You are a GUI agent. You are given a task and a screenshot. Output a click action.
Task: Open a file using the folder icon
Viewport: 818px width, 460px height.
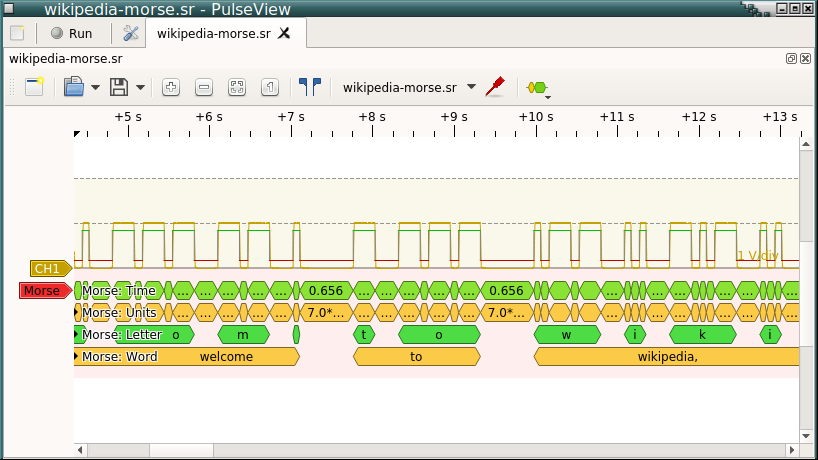(x=74, y=87)
